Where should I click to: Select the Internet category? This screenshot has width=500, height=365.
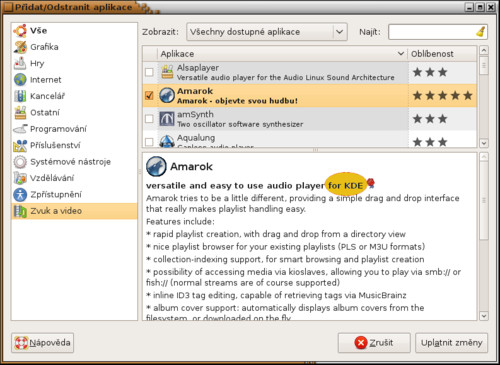pos(74,80)
